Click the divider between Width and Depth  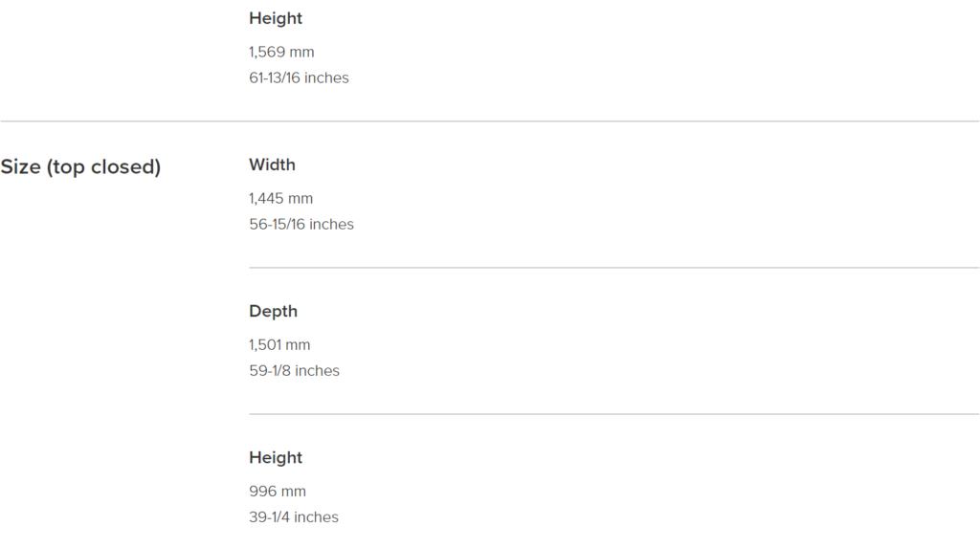(614, 268)
